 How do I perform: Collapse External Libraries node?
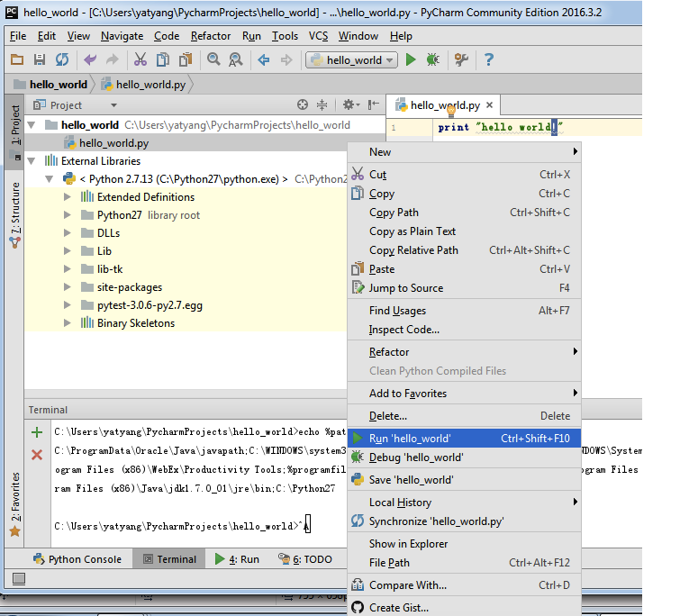point(32,161)
